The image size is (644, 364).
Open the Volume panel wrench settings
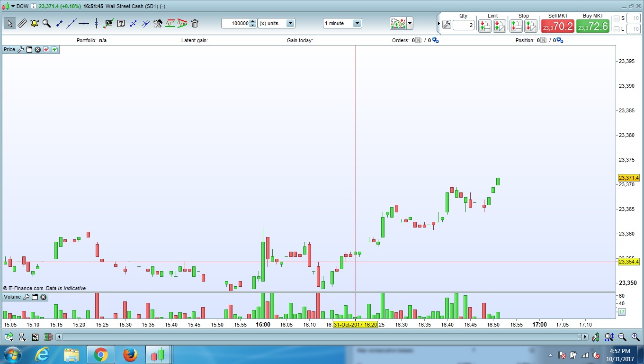[x=27, y=297]
